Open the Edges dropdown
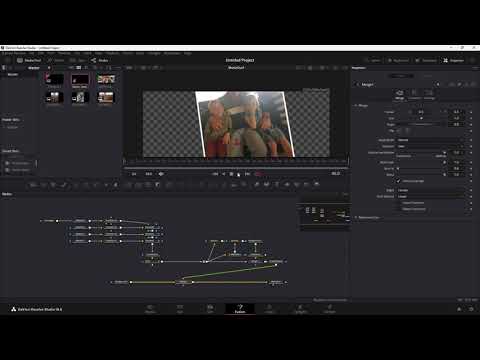Image resolution: width=480 pixels, height=360 pixels. (431, 190)
